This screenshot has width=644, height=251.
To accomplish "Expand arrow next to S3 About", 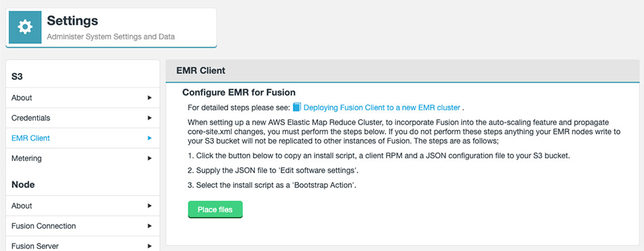I will [x=150, y=97].
